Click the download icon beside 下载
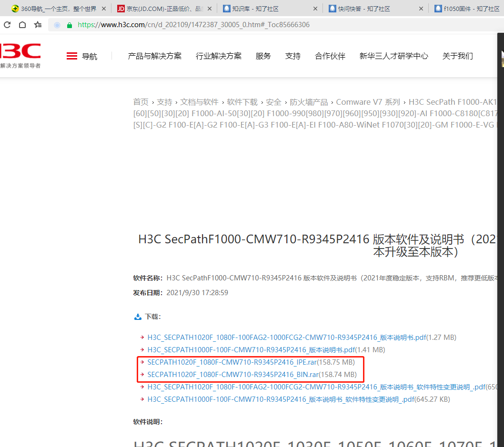Image resolution: width=504 pixels, height=447 pixels. point(138,317)
